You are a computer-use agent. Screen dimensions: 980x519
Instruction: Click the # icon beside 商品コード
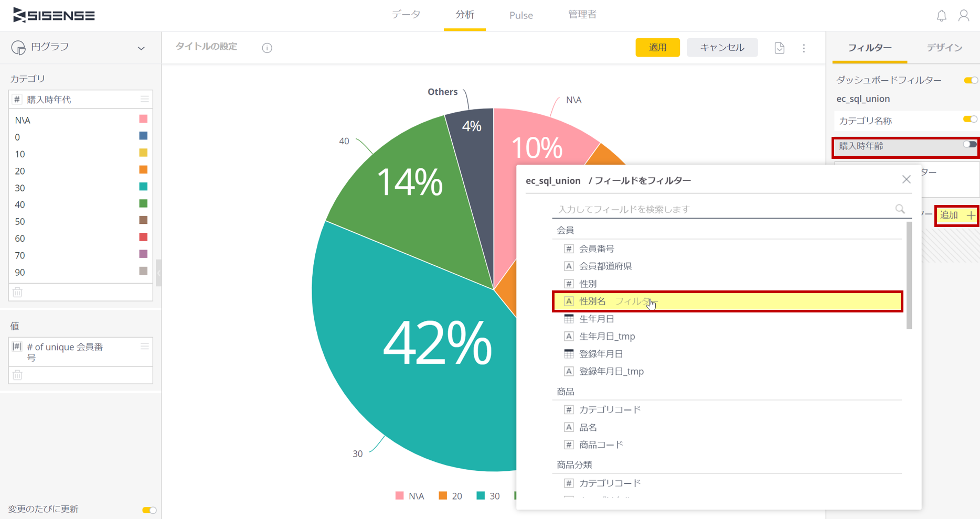coord(569,445)
